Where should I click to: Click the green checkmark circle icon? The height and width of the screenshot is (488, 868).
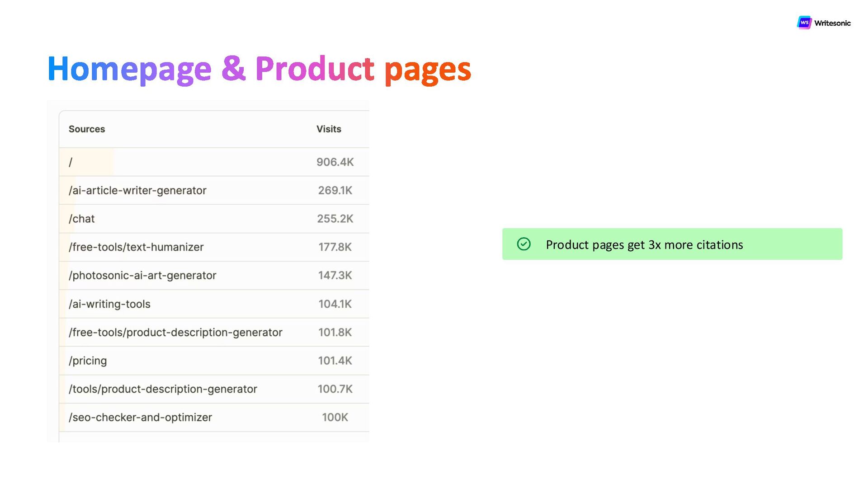pyautogui.click(x=524, y=244)
